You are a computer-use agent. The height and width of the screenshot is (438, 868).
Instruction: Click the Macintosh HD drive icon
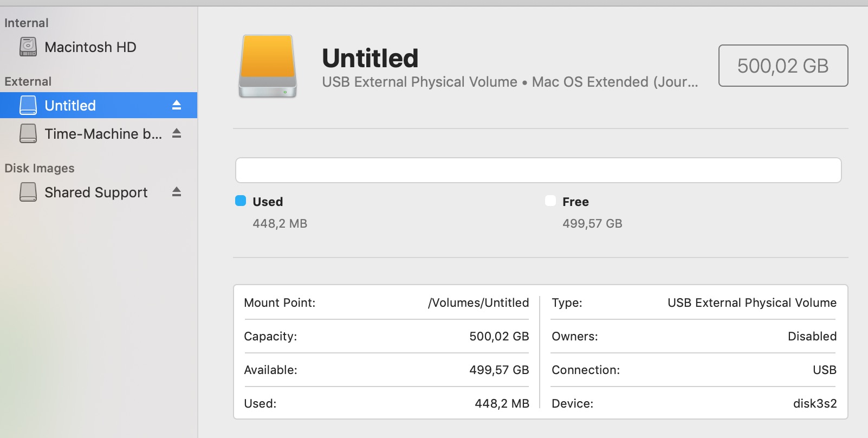pos(28,47)
